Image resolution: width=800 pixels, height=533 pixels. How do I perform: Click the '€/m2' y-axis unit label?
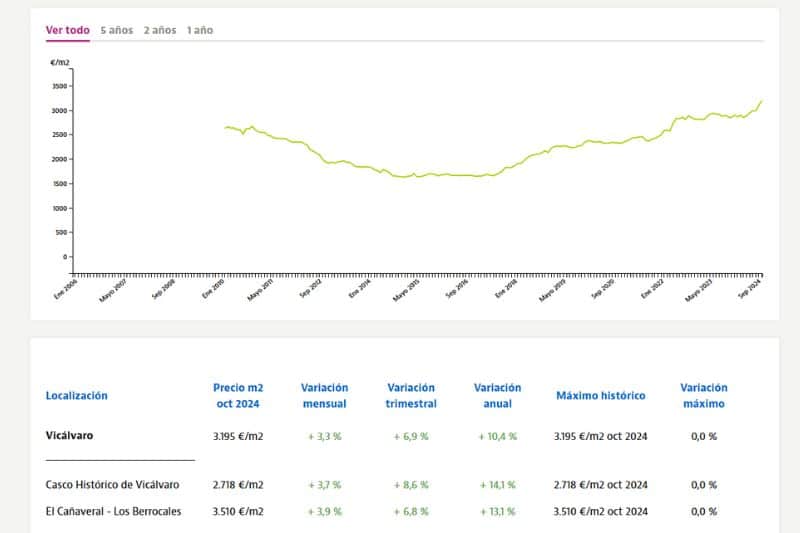click(x=60, y=63)
